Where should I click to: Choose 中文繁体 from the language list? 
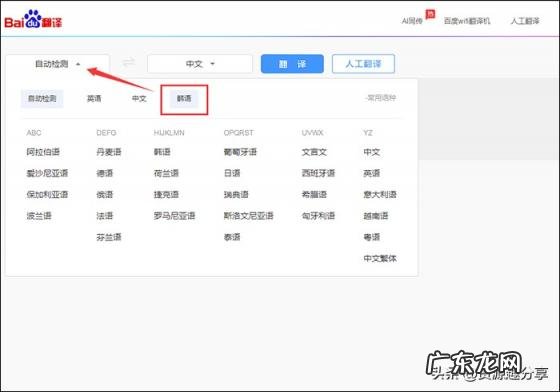(x=380, y=258)
